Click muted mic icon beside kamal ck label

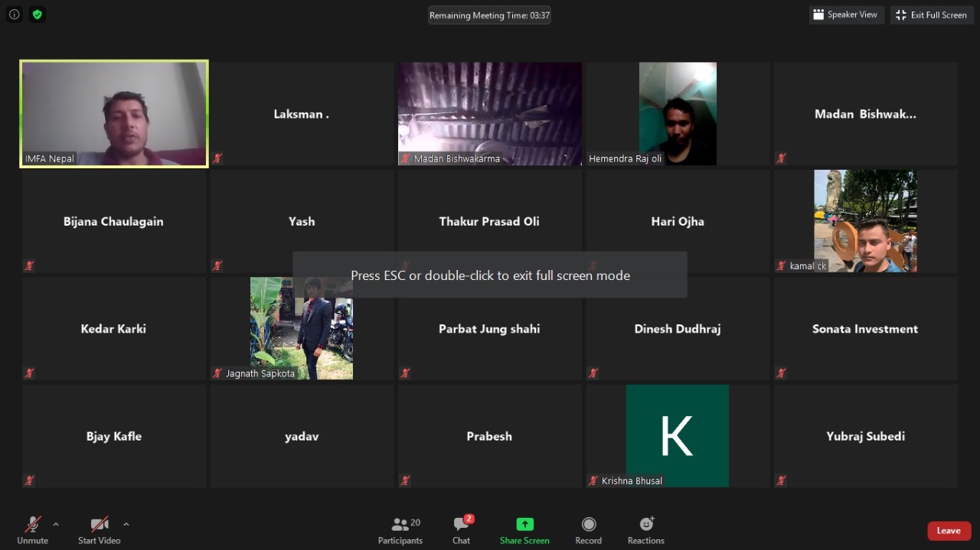(x=782, y=266)
